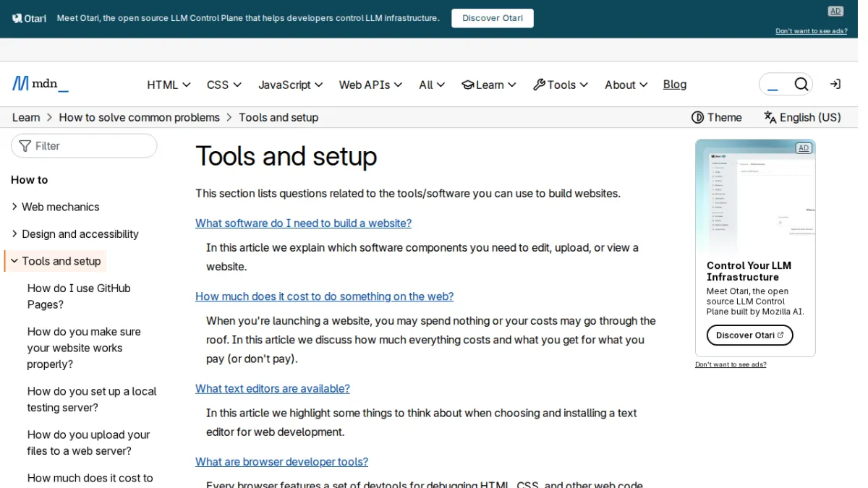Expand the Web mechanics sidebar section
The height and width of the screenshot is (488, 868).
55,207
